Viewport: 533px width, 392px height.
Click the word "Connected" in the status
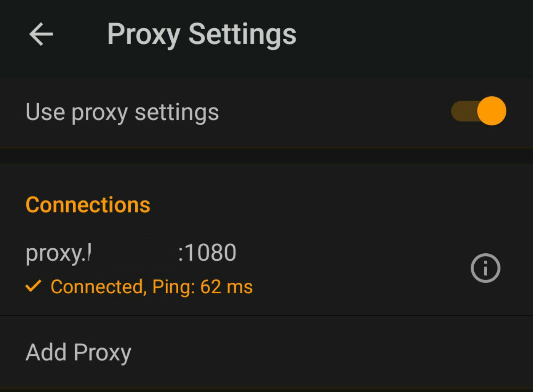[x=98, y=287]
